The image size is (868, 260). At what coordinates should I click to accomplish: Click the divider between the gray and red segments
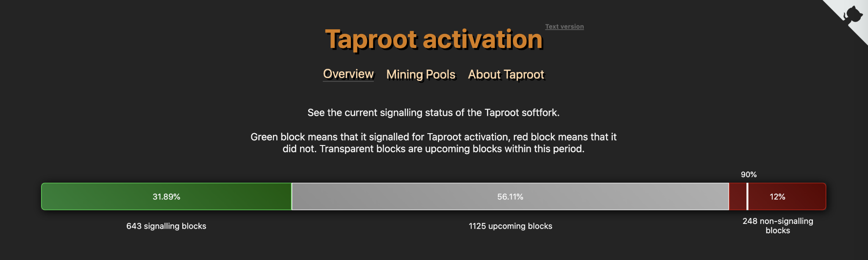[729, 197]
